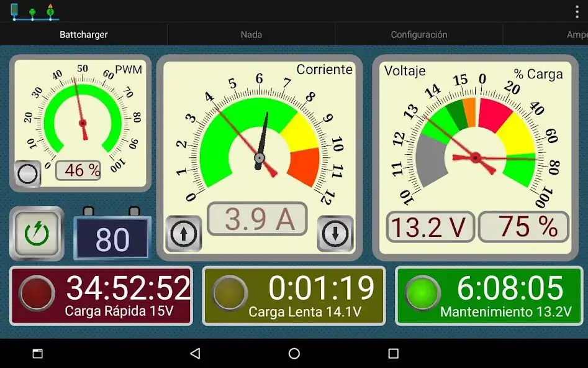The width and height of the screenshot is (588, 368).
Task: Tap the screenshot icon in navigation bar
Action: click(x=37, y=353)
